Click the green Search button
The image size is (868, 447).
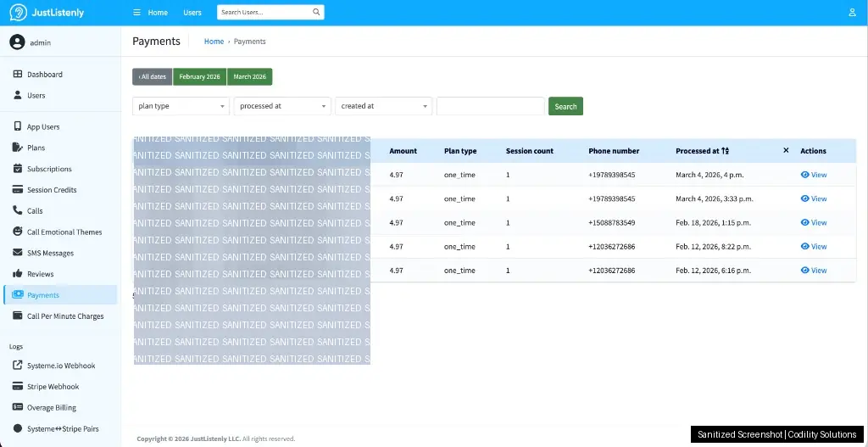point(565,106)
